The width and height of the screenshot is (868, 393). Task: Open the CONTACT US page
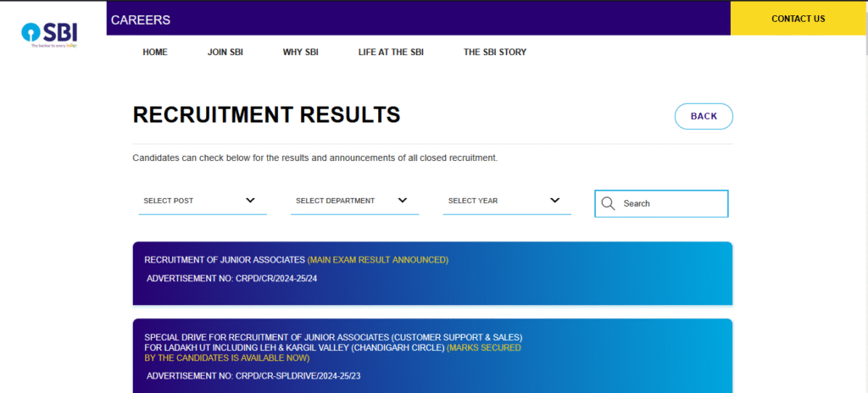[798, 19]
